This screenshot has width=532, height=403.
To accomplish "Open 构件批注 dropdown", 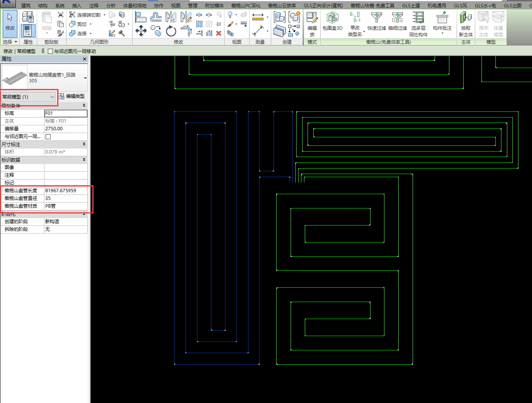I will (x=442, y=33).
